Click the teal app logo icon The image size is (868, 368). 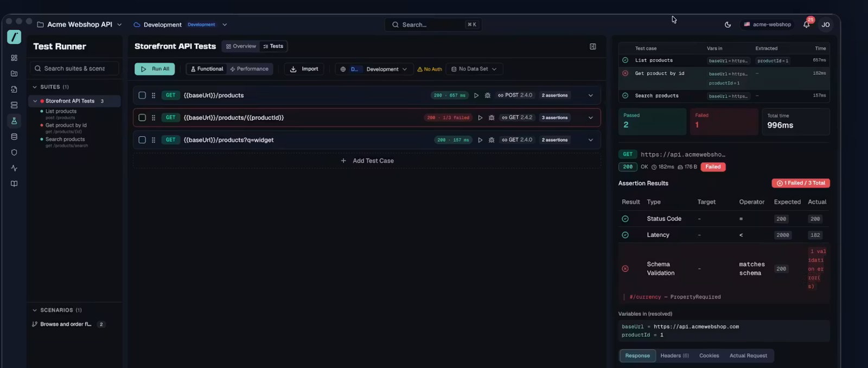[14, 37]
